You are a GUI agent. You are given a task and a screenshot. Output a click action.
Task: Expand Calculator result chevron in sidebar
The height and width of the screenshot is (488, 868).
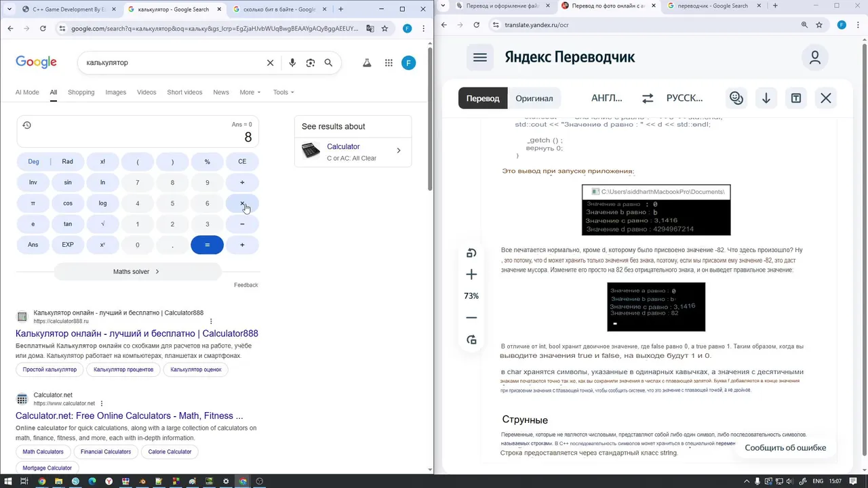click(398, 150)
